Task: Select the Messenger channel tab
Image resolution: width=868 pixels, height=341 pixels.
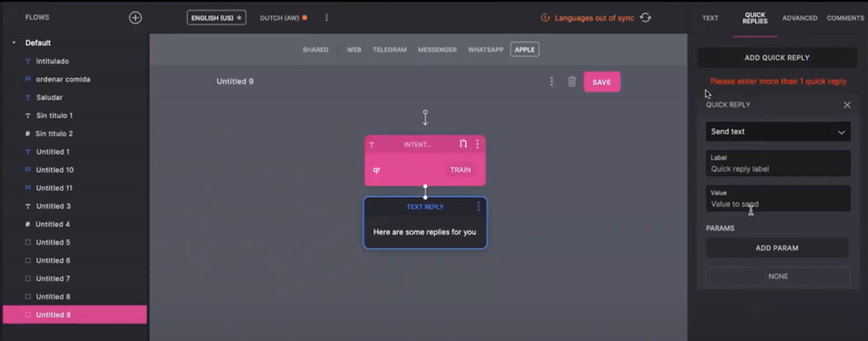Action: 437,49
